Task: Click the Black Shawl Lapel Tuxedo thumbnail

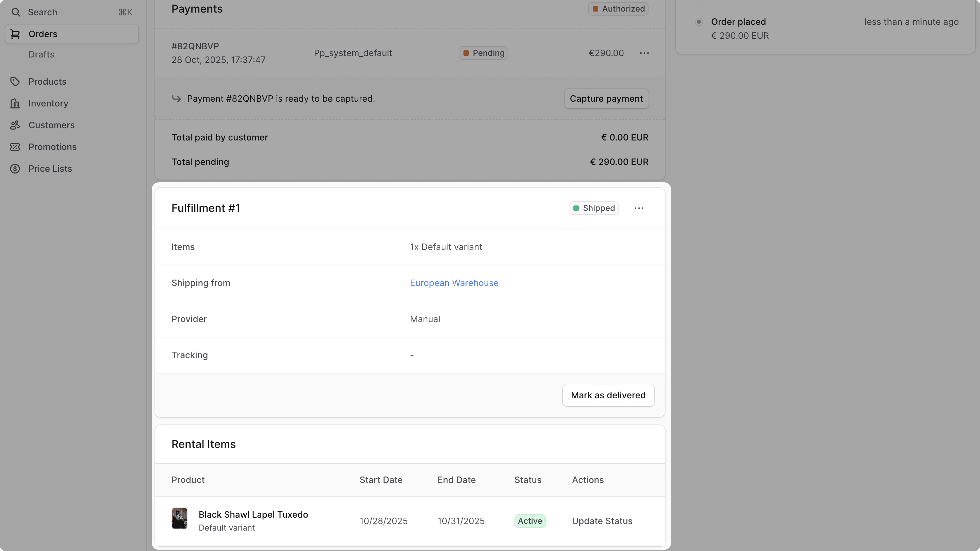Action: coord(180,518)
